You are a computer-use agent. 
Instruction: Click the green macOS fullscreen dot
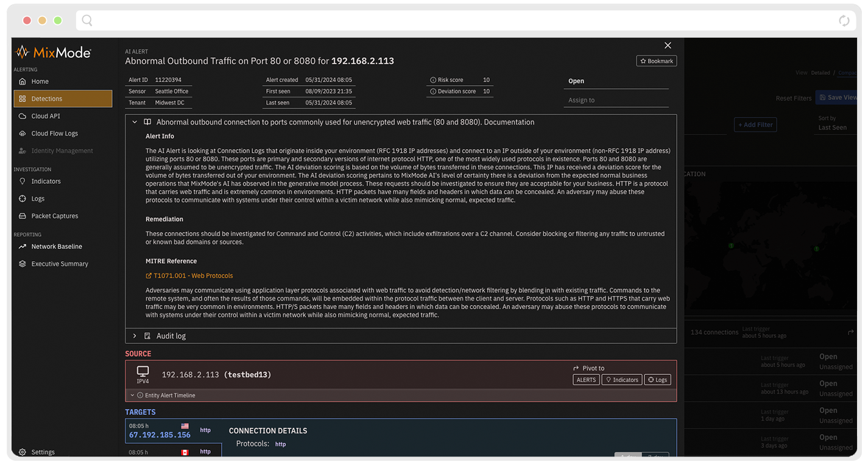[57, 21]
